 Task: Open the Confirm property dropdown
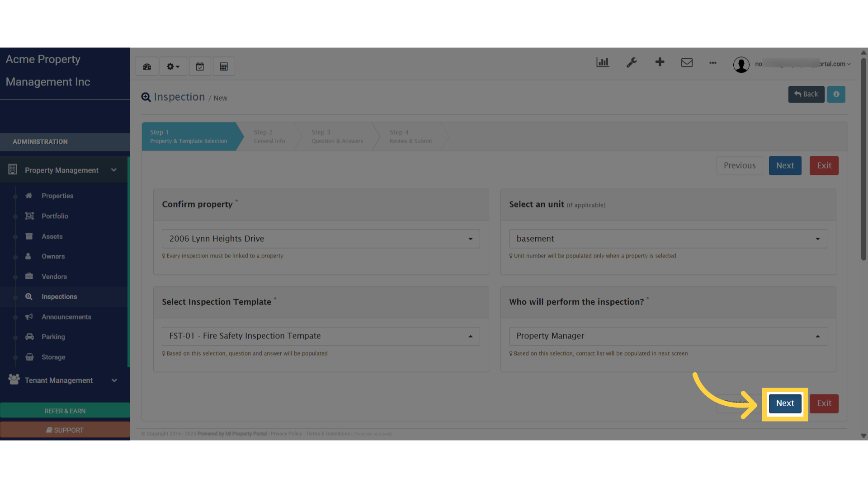(321, 239)
